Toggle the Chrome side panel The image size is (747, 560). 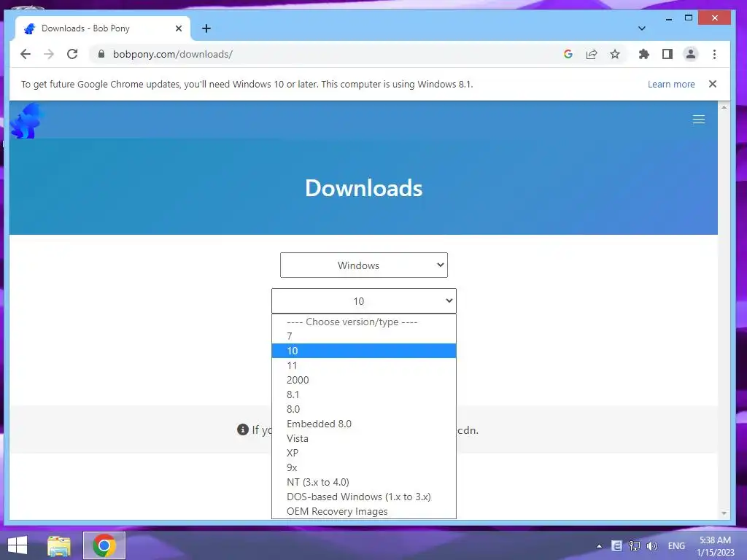coord(667,54)
